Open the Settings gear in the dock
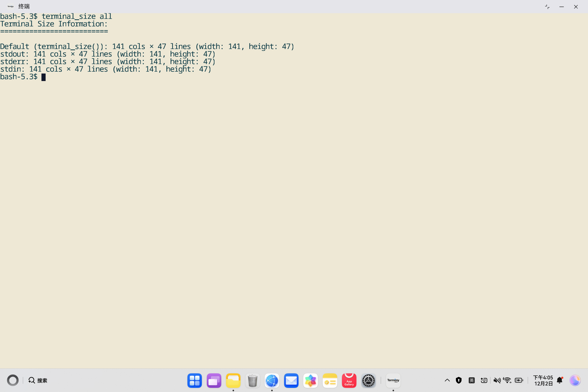Screen dimensions: 588x392 click(368, 380)
